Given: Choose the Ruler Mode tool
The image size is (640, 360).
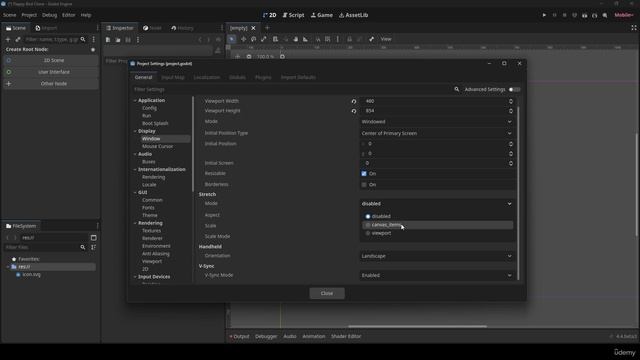Looking at the screenshot, I should tap(305, 39).
